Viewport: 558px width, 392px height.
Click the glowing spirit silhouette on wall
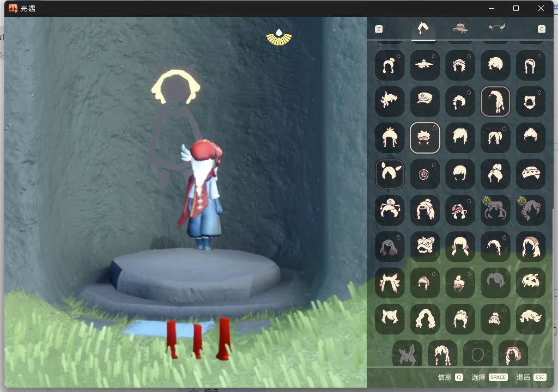tap(176, 128)
